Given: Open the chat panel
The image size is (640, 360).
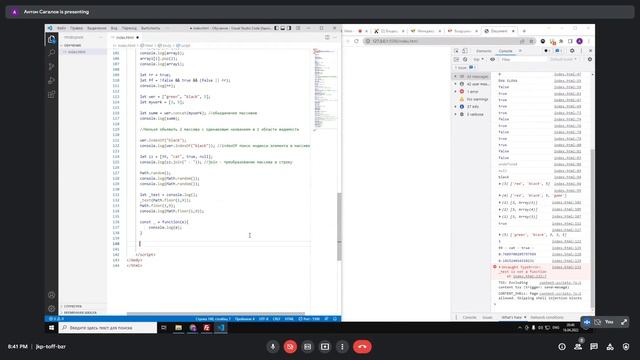Looking at the screenshot, I should point(594,347).
